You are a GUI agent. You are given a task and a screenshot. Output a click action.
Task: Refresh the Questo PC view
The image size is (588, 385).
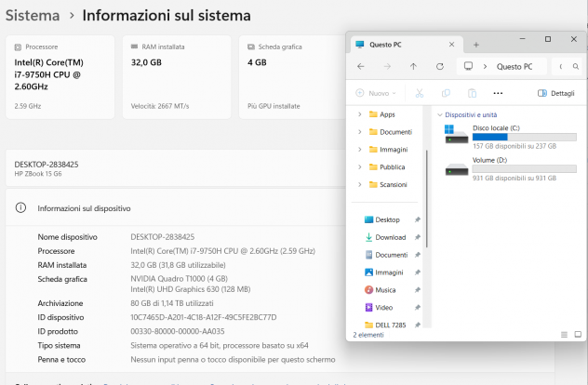440,66
